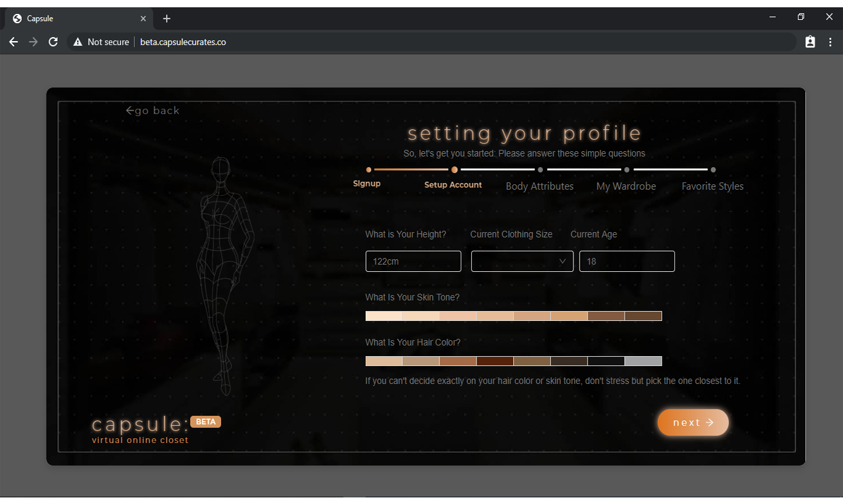Viewport: 843px width, 504px height.
Task: Select the darkest skin tone swatch
Action: pos(643,315)
